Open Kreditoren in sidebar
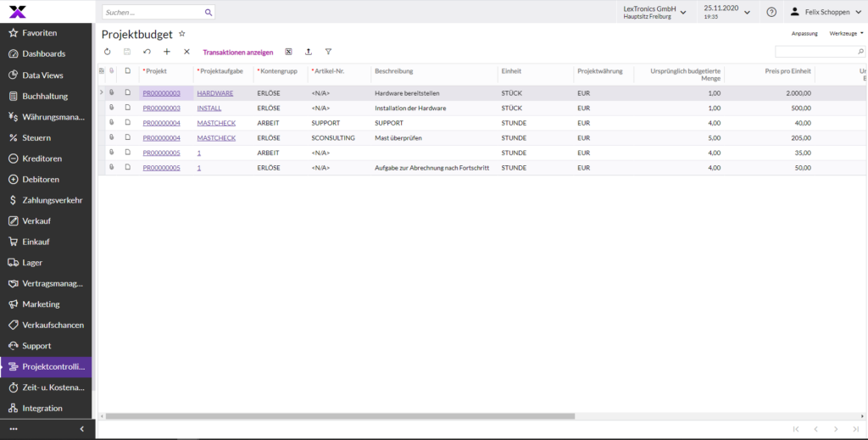This screenshot has height=440, width=868. pos(46,159)
